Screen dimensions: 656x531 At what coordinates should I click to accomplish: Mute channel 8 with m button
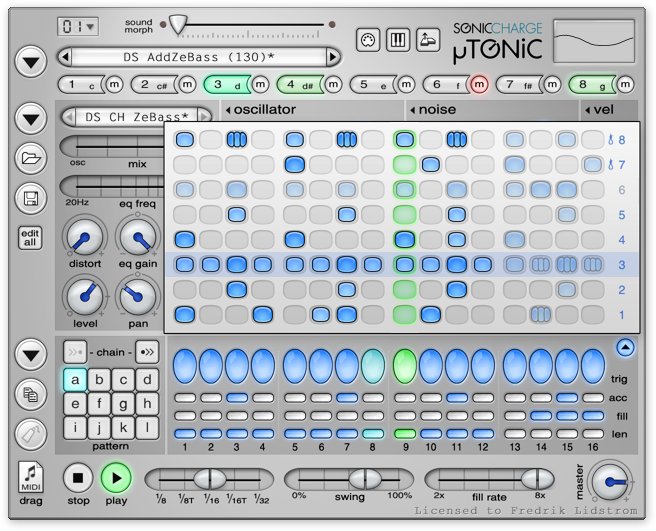click(x=625, y=85)
